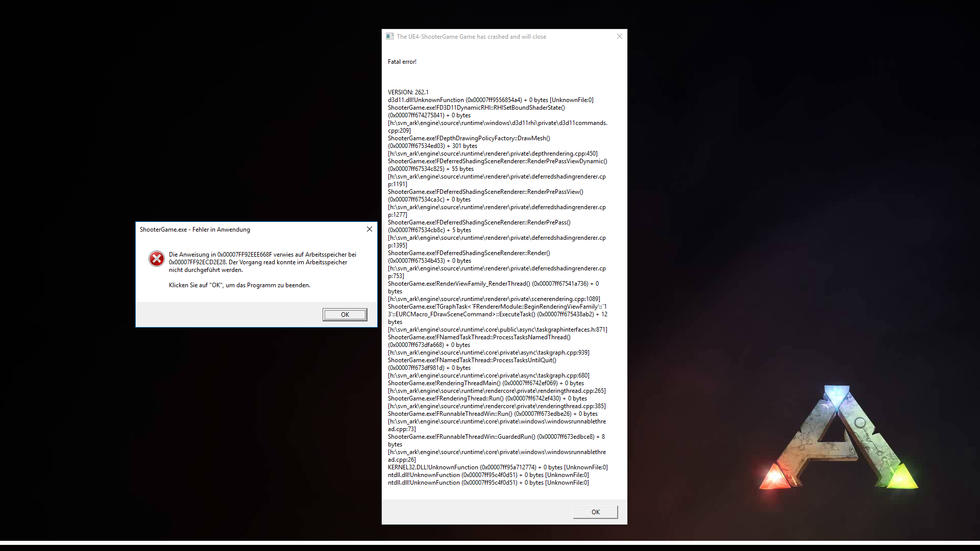Click the d3d11.dll!UnknownFunction stack line

pos(490,100)
